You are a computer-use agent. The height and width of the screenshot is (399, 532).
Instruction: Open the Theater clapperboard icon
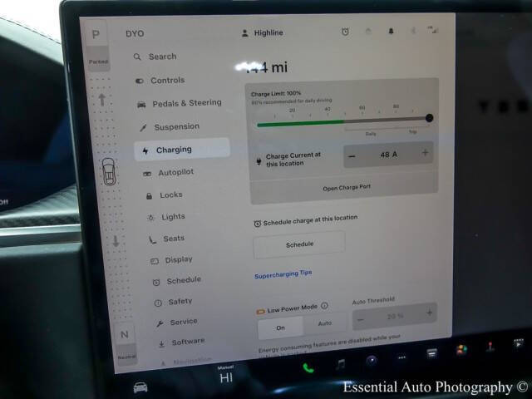click(518, 343)
